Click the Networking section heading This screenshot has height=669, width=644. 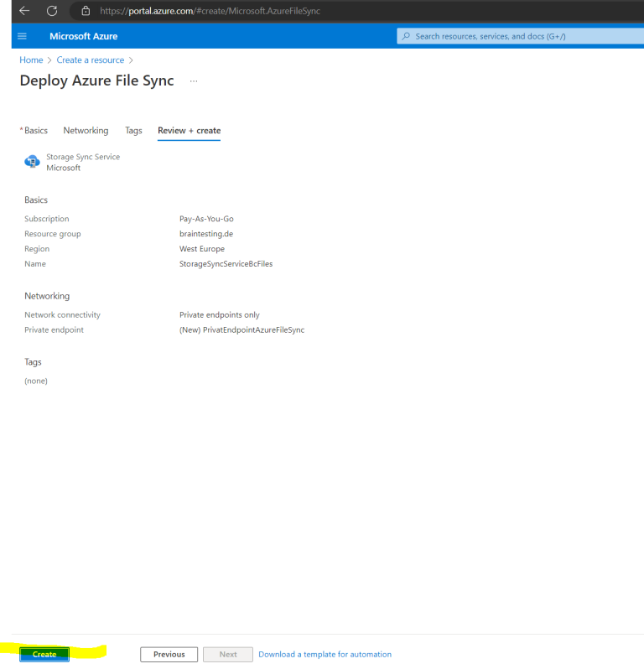[x=47, y=296]
